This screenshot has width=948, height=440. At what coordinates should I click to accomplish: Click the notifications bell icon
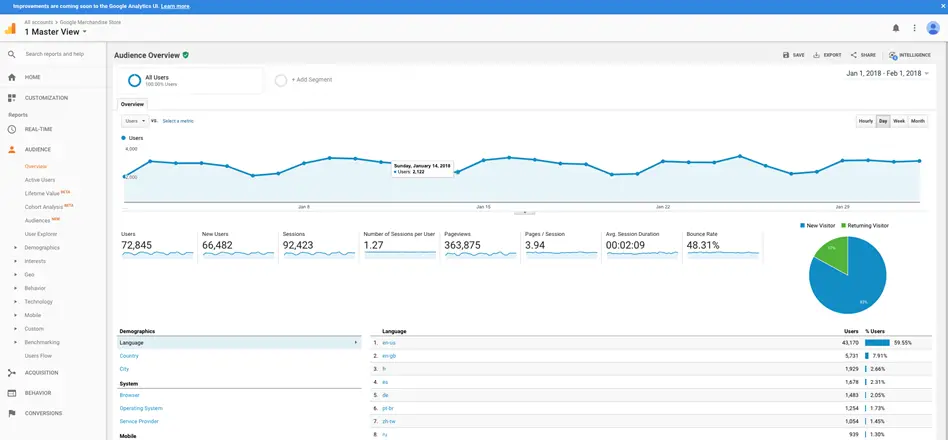tap(896, 28)
